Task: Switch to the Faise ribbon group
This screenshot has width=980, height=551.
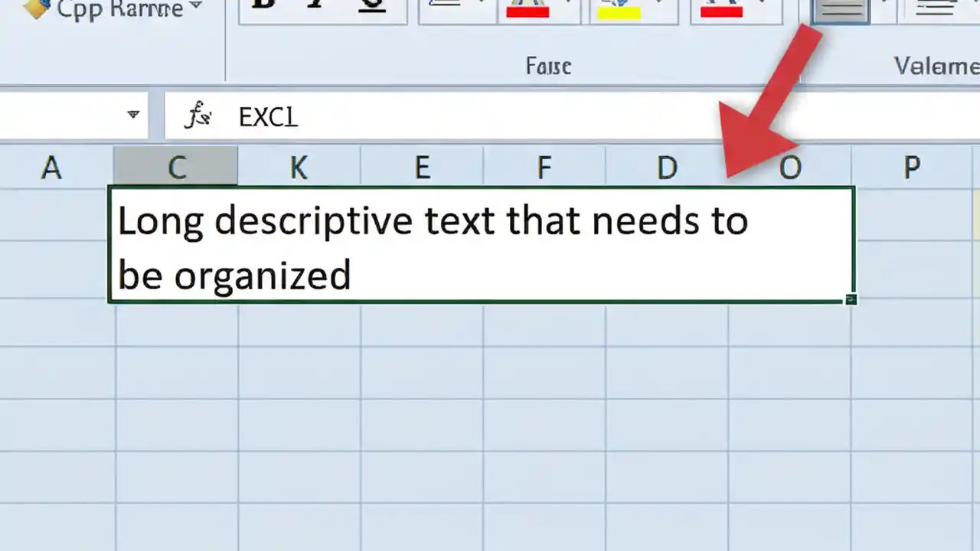Action: (548, 66)
